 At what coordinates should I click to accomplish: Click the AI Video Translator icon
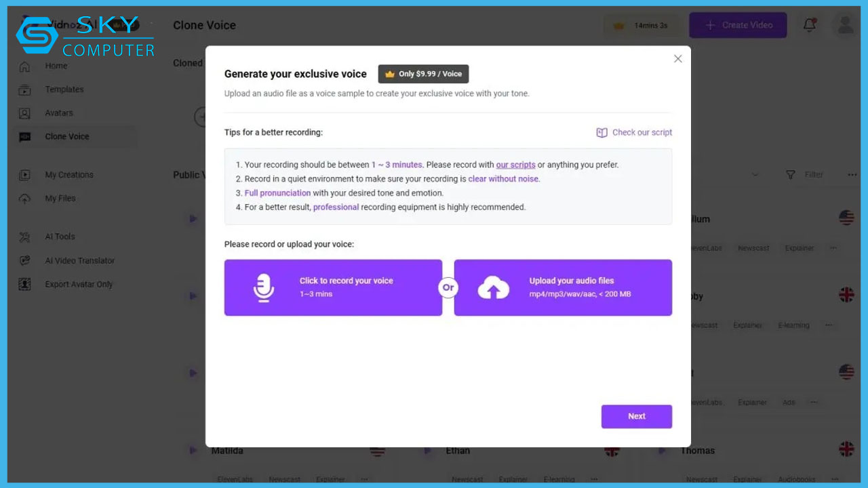coord(25,261)
